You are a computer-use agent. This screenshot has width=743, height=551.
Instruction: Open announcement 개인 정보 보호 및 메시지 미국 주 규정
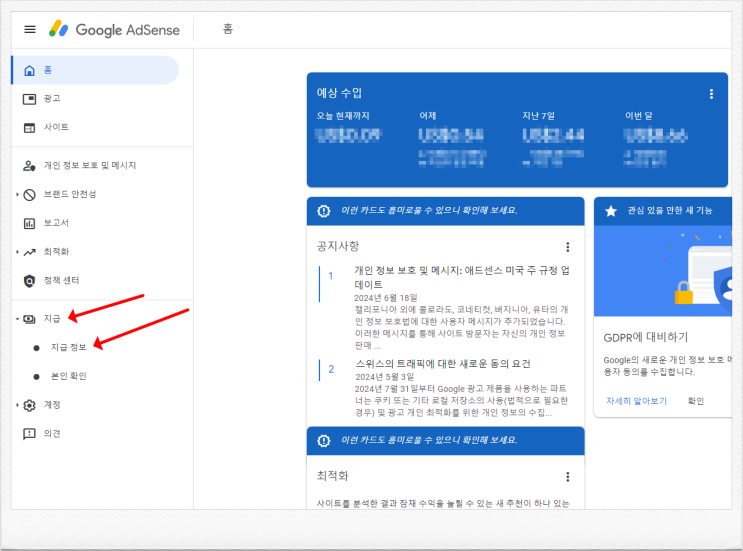(462, 277)
